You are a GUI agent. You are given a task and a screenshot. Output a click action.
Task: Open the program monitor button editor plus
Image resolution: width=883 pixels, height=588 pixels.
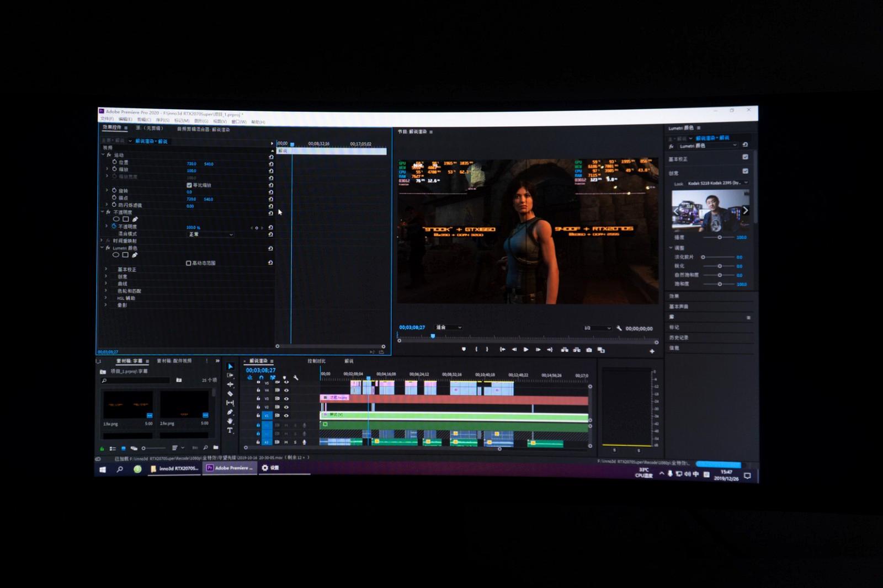click(x=652, y=351)
